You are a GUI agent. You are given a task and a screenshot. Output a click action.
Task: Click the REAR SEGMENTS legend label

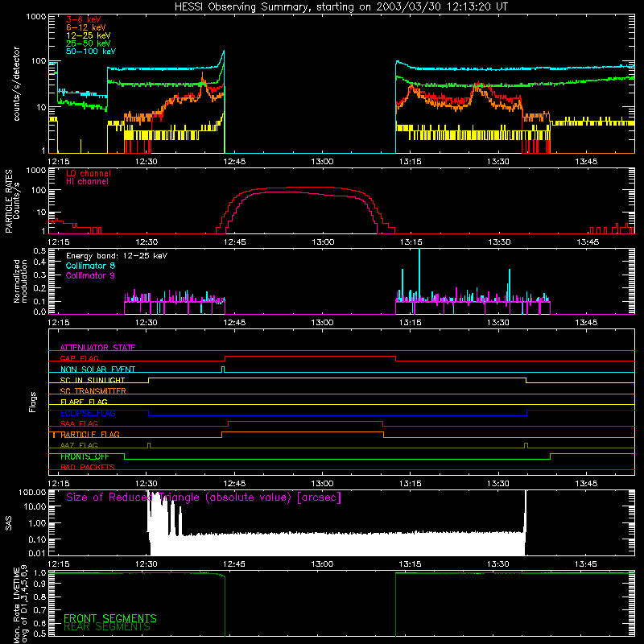(107, 627)
